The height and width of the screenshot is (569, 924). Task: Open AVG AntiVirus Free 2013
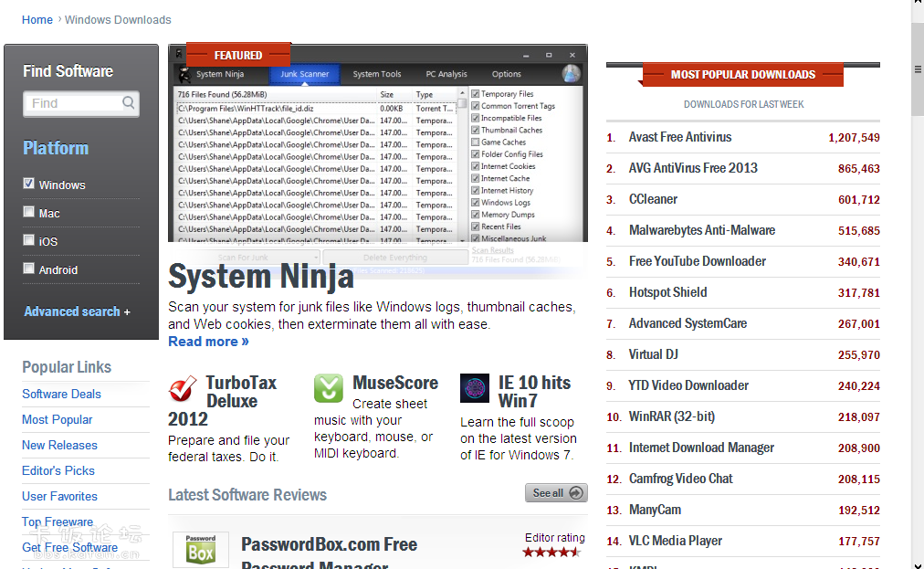(693, 168)
